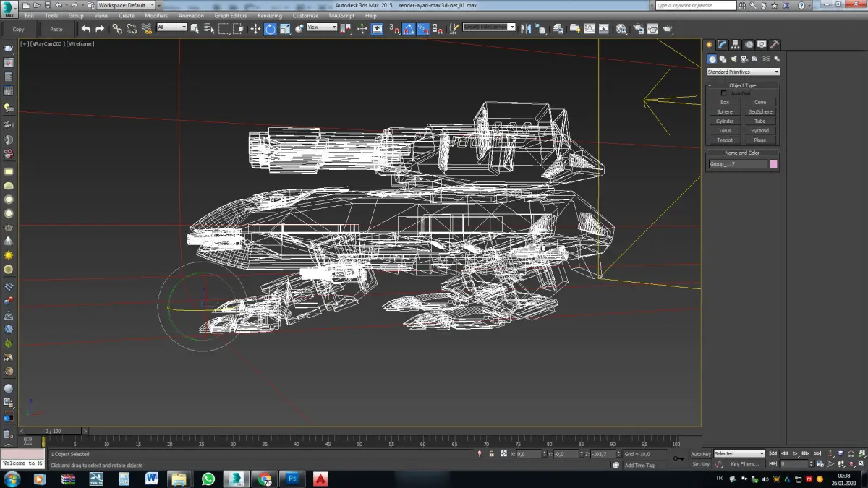The width and height of the screenshot is (868, 488).
Task: Expand the Workspace: Default dropdown
Action: click(125, 5)
